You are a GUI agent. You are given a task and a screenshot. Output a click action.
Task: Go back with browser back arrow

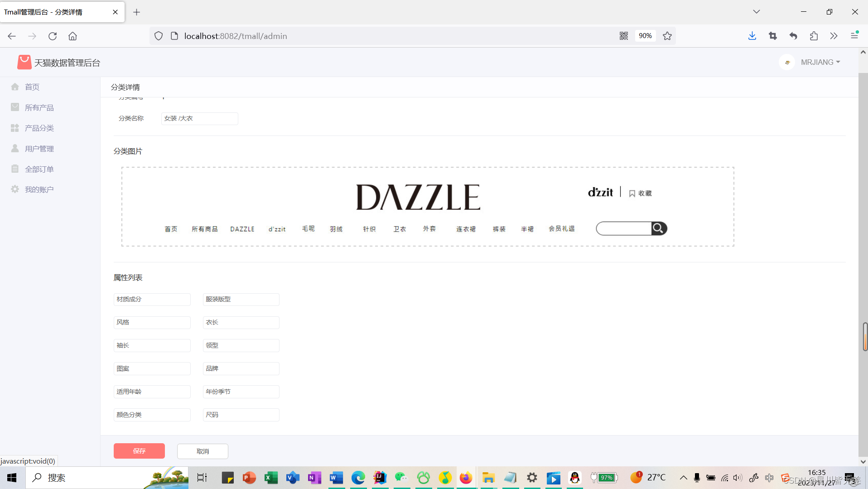(x=12, y=36)
